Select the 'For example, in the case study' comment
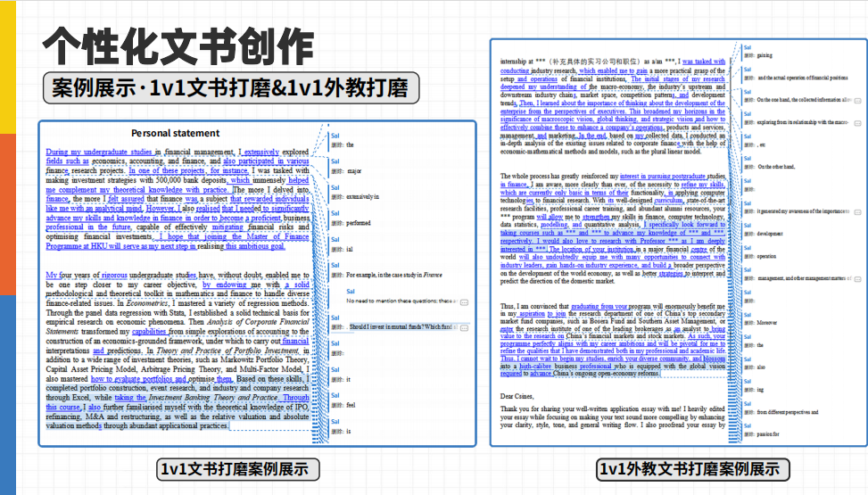Screen dimensions: 868x495 point(386,276)
